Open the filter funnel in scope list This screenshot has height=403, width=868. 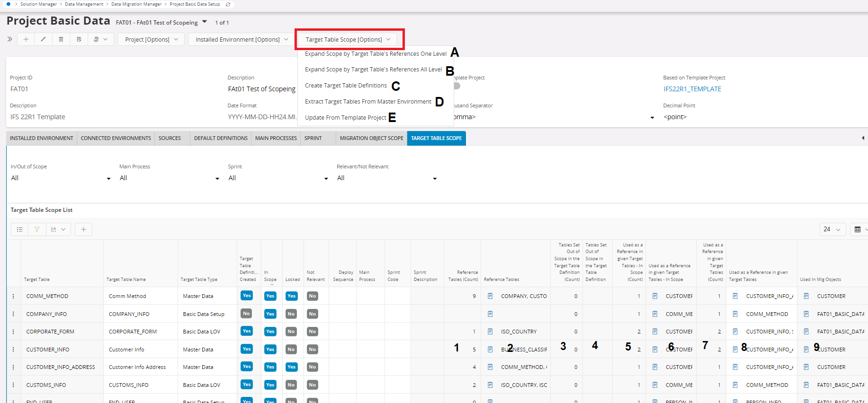click(x=37, y=229)
